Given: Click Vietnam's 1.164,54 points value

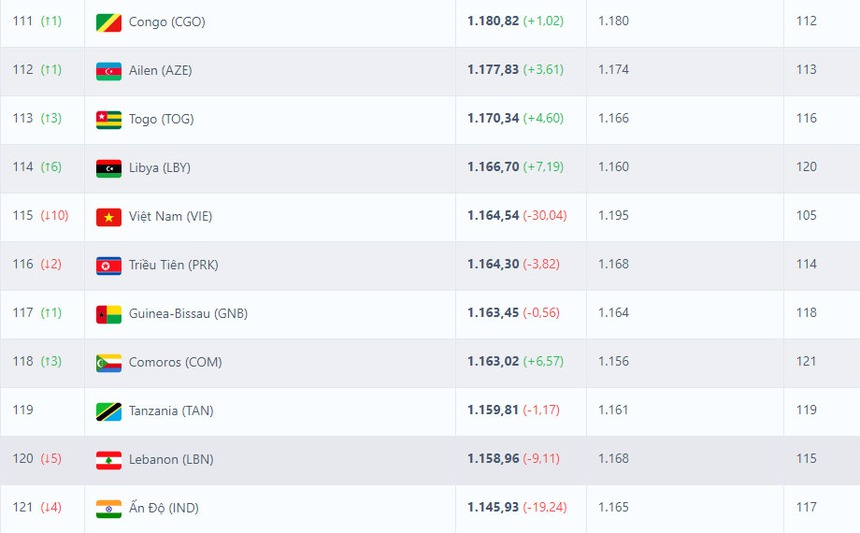Looking at the screenshot, I should pyautogui.click(x=493, y=216).
